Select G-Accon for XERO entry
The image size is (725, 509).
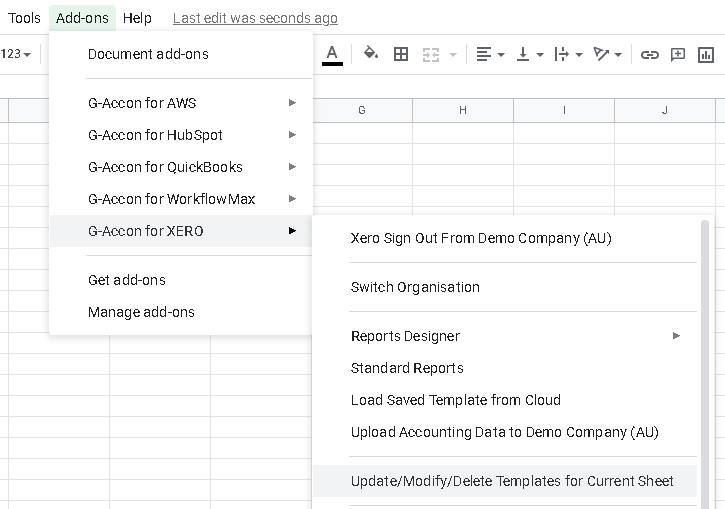(181, 231)
